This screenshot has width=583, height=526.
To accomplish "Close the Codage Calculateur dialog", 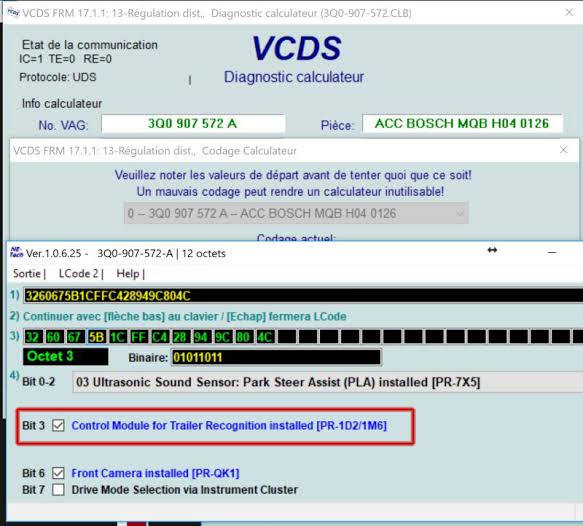I will coord(564,150).
